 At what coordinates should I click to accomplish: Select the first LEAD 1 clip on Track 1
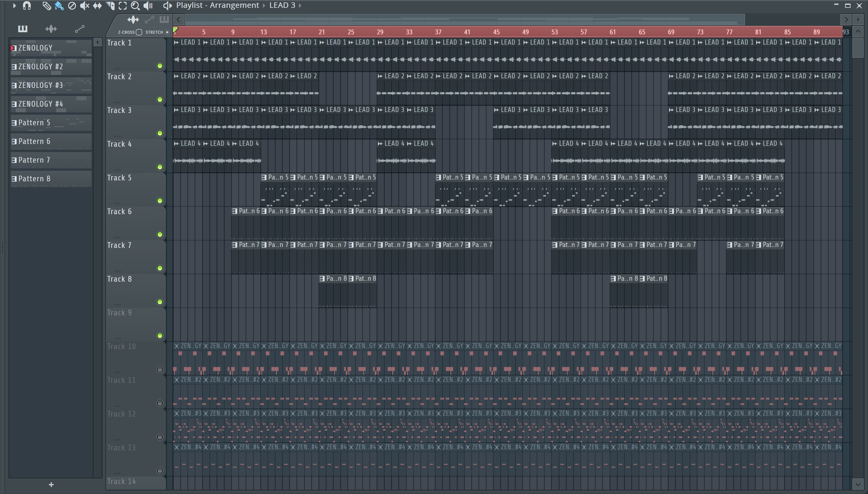187,54
